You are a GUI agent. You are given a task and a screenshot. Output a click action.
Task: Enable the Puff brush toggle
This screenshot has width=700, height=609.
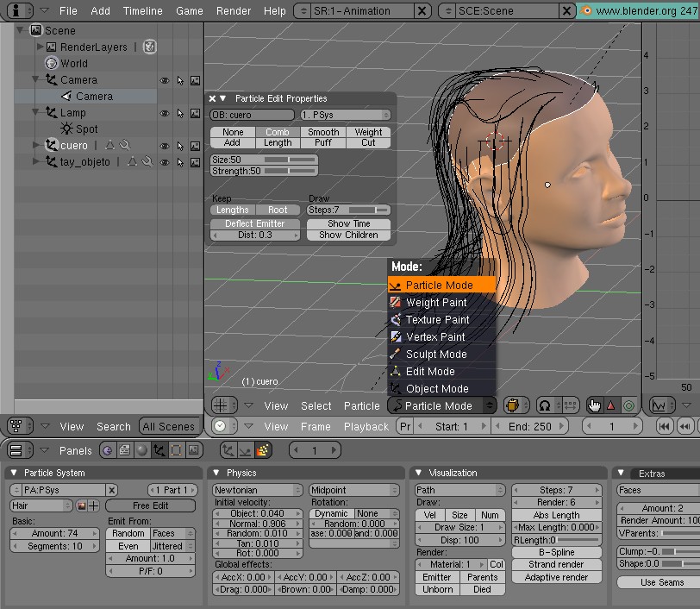[323, 143]
